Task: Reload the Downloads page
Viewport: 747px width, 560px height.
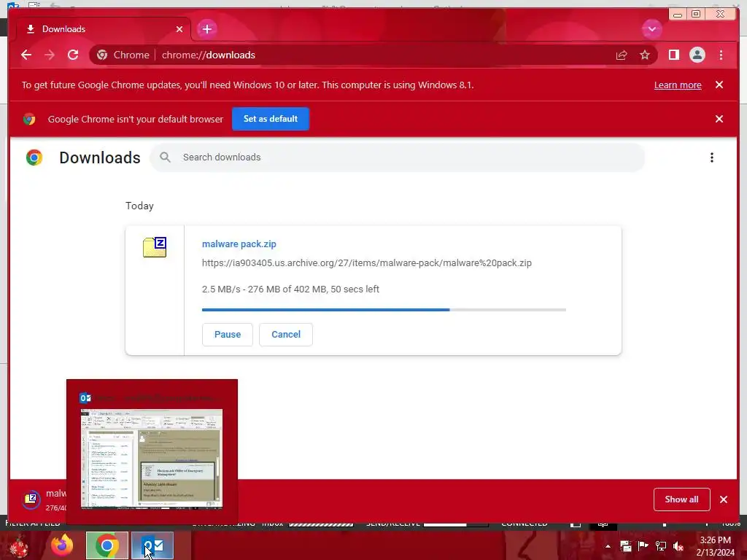Action: click(x=73, y=55)
